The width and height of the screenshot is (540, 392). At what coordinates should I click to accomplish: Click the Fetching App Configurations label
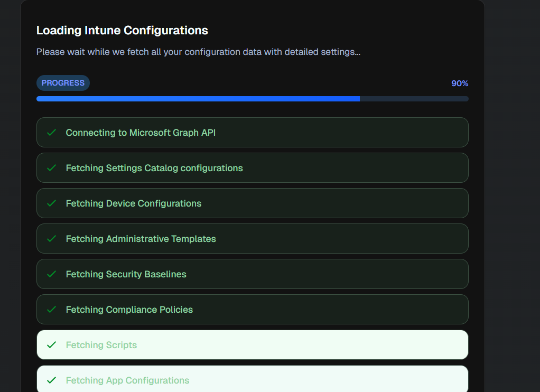(127, 380)
